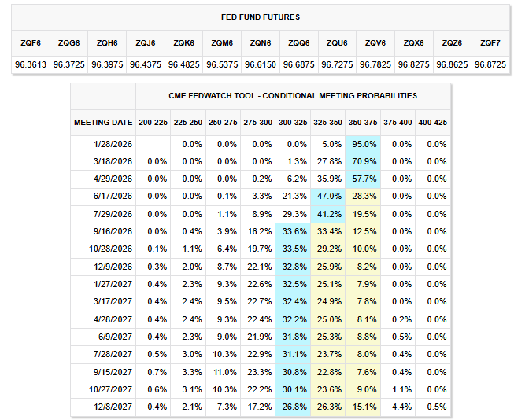The image size is (514, 420).
Task: Click the 300-325 rate range header
Action: coord(293,123)
